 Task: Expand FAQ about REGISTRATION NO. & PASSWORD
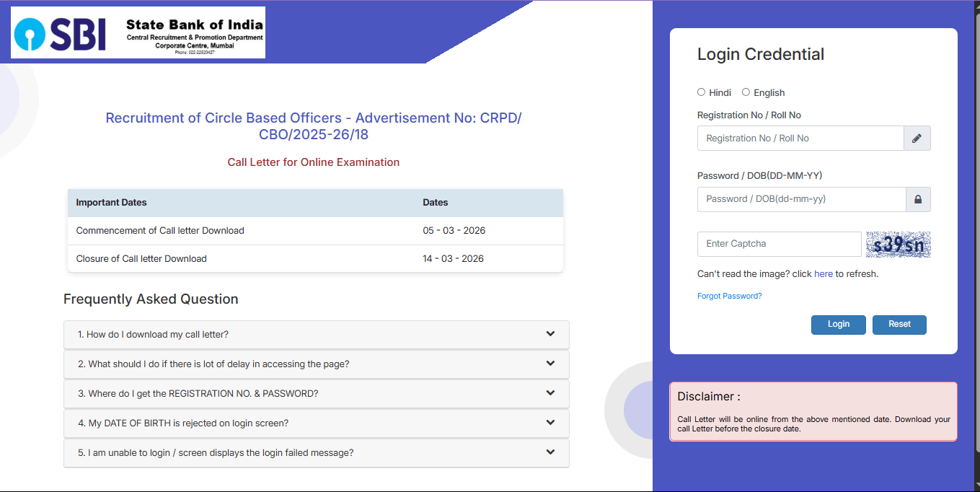315,393
